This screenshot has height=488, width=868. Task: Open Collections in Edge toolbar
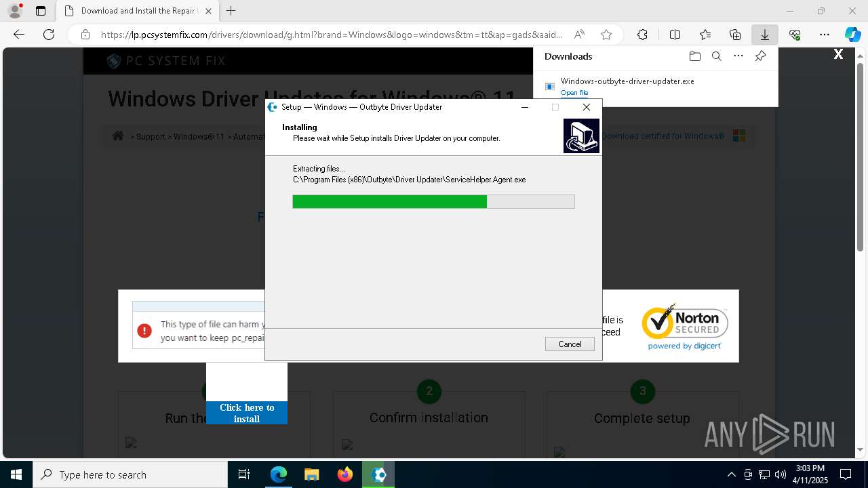click(735, 35)
